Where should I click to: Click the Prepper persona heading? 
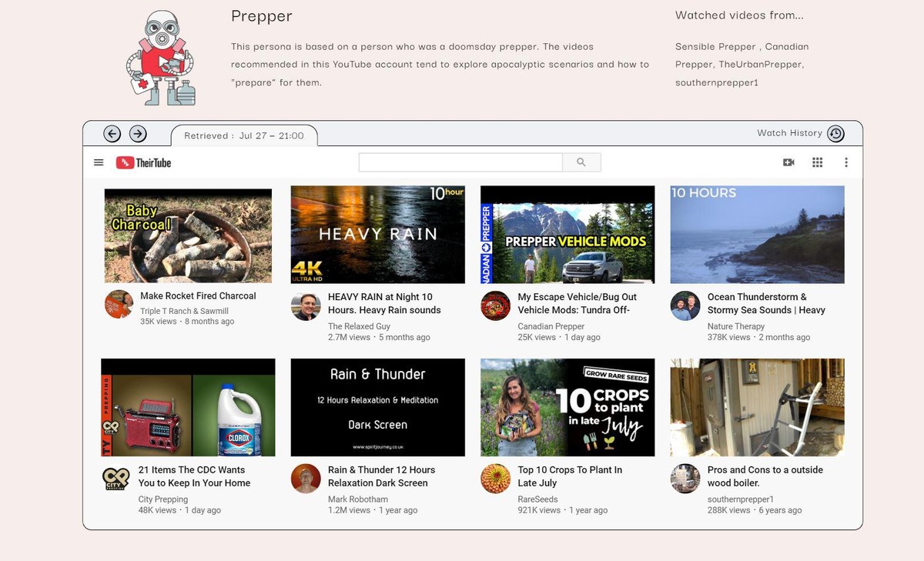pos(262,16)
